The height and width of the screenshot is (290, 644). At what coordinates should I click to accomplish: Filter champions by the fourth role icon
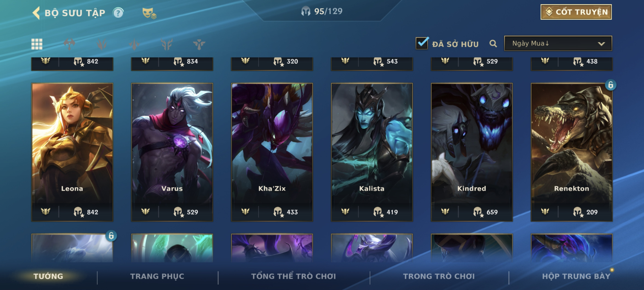(167, 44)
